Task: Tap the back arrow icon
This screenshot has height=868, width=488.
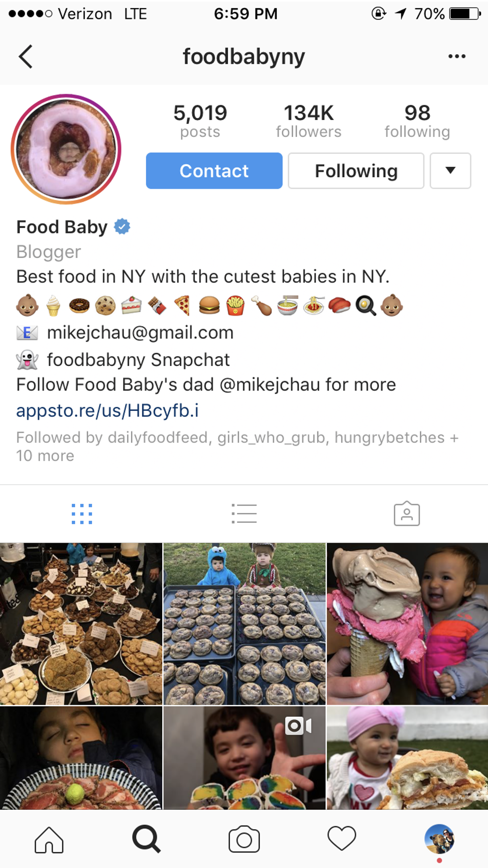Action: [x=26, y=56]
